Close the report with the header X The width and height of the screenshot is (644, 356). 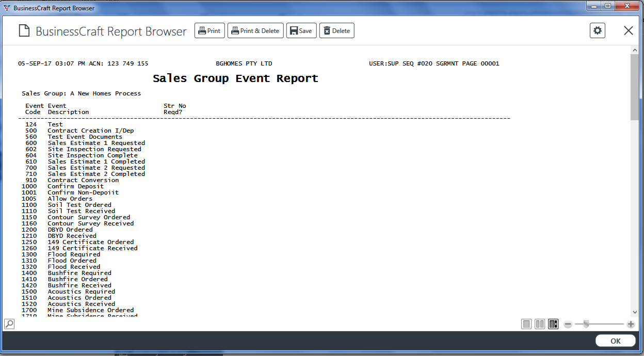point(629,31)
